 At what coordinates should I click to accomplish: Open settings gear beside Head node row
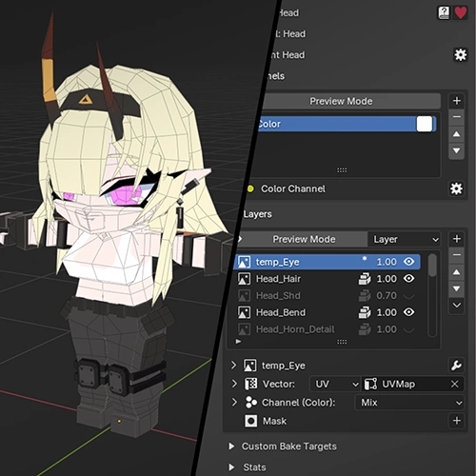461,55
